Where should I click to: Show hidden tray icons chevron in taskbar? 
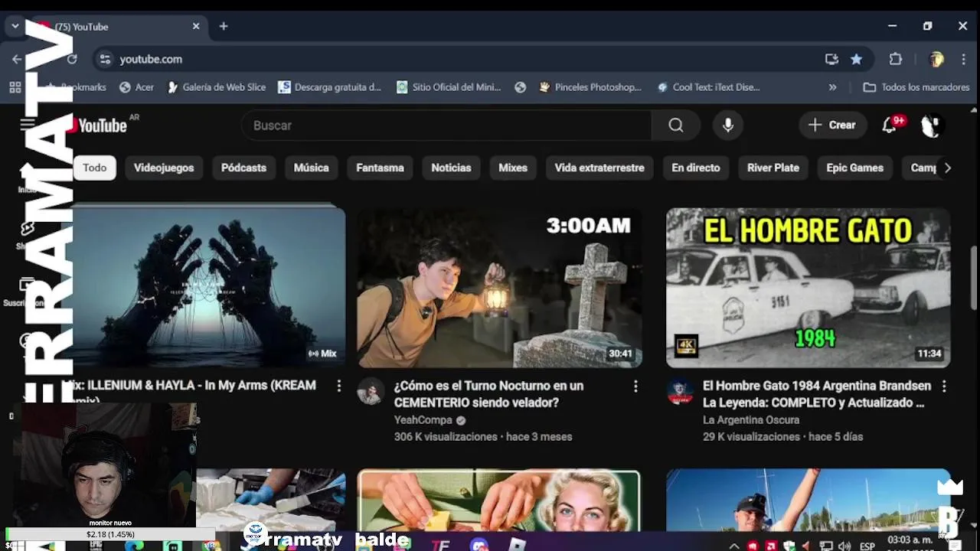(734, 546)
